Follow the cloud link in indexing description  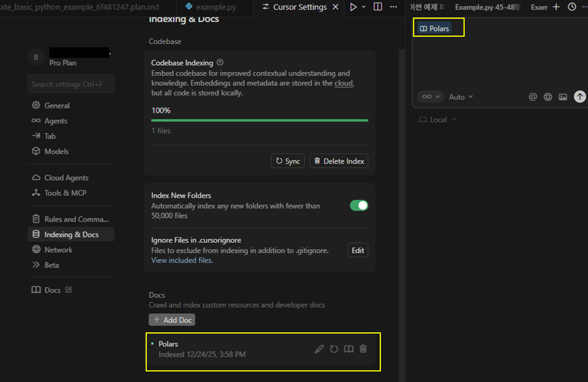[343, 83]
